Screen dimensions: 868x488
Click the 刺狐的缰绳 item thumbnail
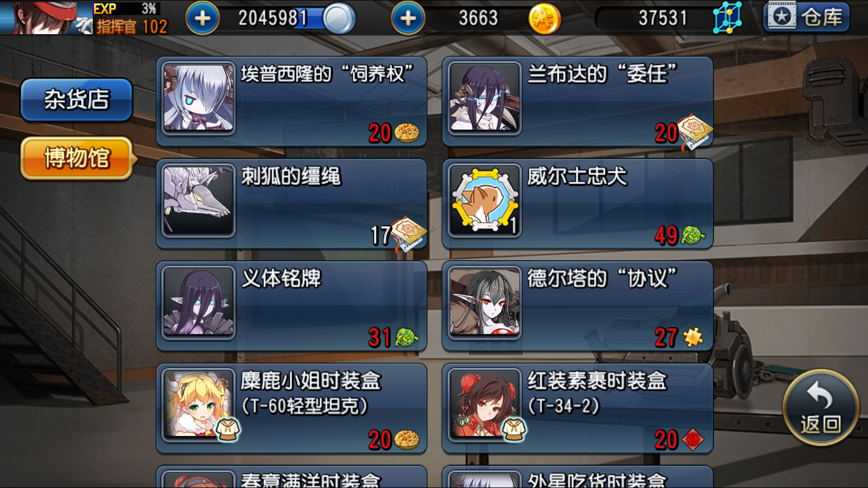199,200
